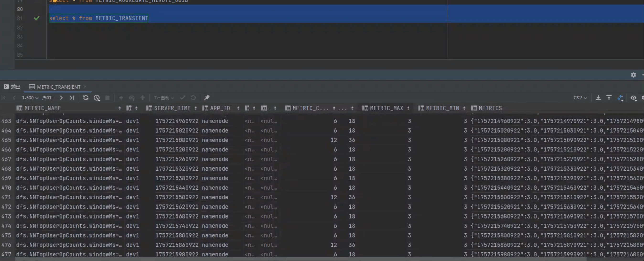
Task: Close the METRIC_TRANSIENT result tab
Action: click(85, 86)
